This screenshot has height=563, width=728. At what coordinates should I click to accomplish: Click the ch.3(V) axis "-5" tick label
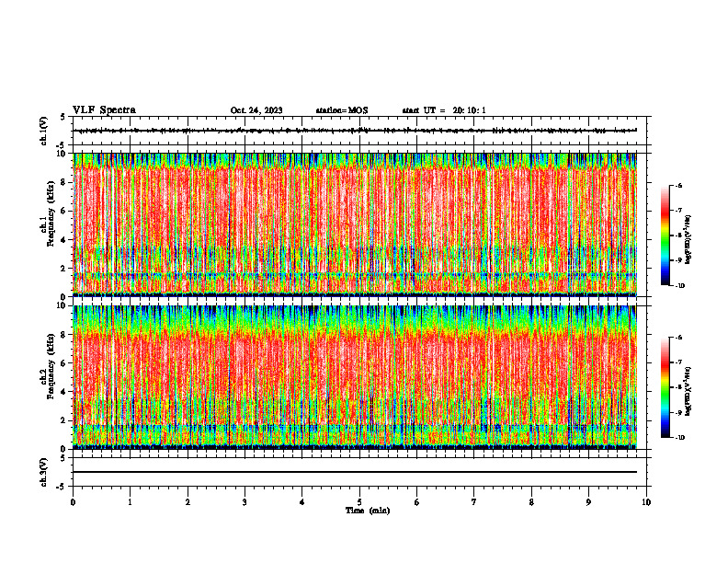click(x=62, y=487)
